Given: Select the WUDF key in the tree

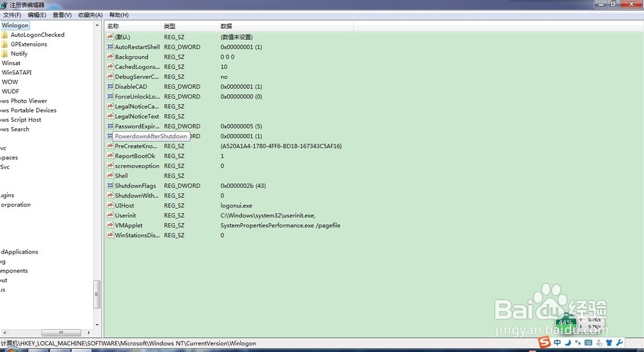Looking at the screenshot, I should coord(10,92).
